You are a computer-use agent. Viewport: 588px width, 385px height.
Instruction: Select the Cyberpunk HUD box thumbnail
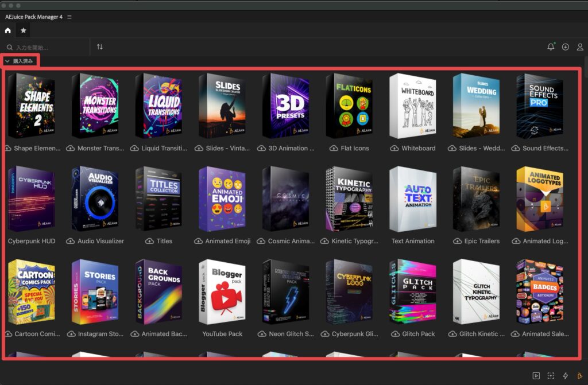coord(32,199)
